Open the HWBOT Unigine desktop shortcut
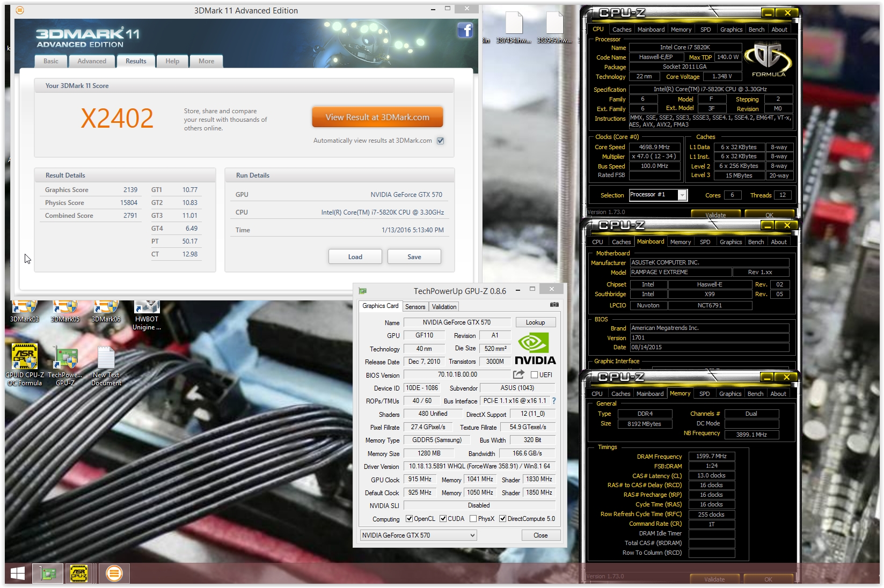The width and height of the screenshot is (884, 588). click(x=147, y=315)
